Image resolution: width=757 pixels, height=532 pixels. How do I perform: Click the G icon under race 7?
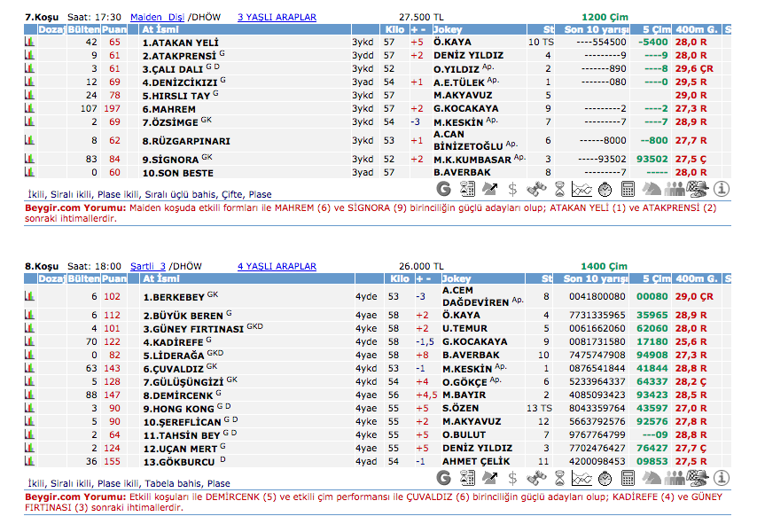point(447,188)
